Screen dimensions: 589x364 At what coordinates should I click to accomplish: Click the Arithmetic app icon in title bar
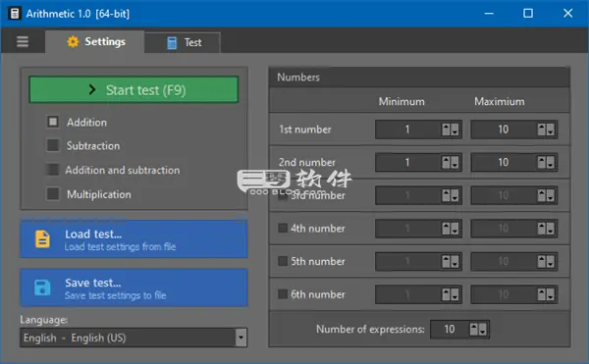point(15,14)
